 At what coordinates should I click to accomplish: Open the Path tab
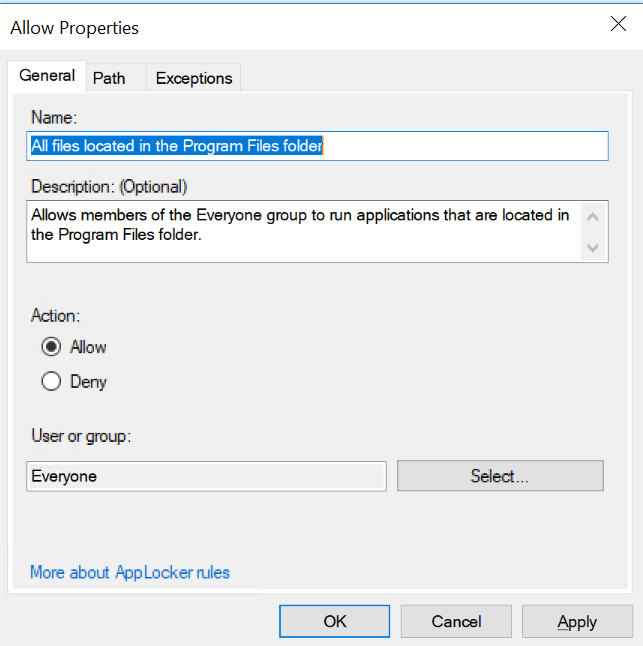tap(109, 78)
